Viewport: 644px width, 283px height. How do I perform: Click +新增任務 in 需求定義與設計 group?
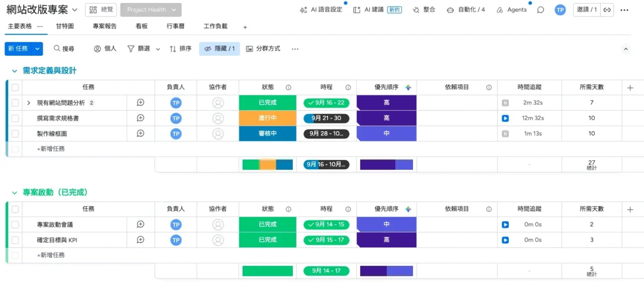pyautogui.click(x=51, y=149)
